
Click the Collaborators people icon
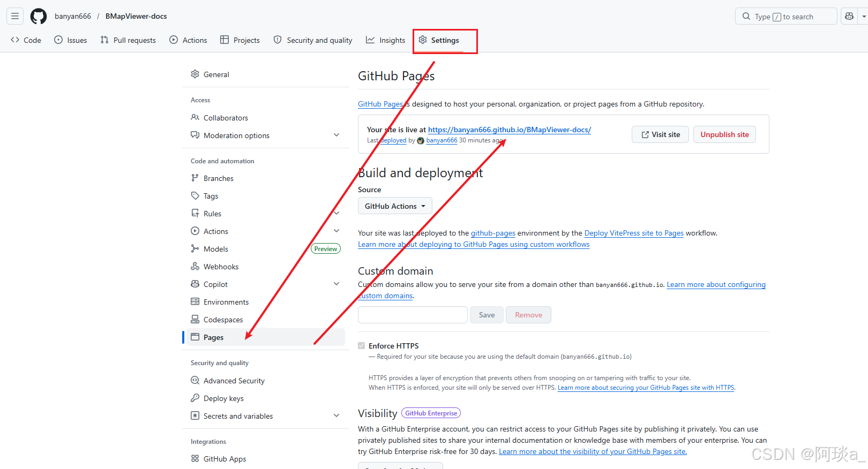pos(195,117)
